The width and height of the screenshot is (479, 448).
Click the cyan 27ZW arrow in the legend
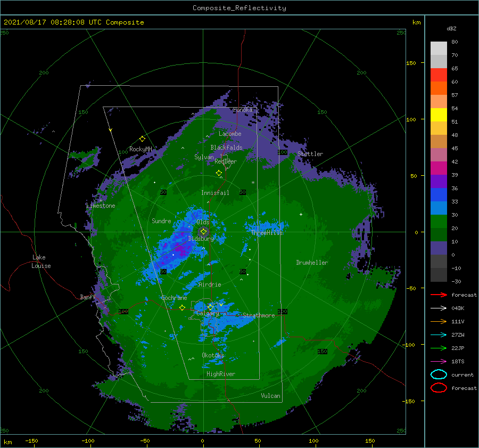coord(439,335)
